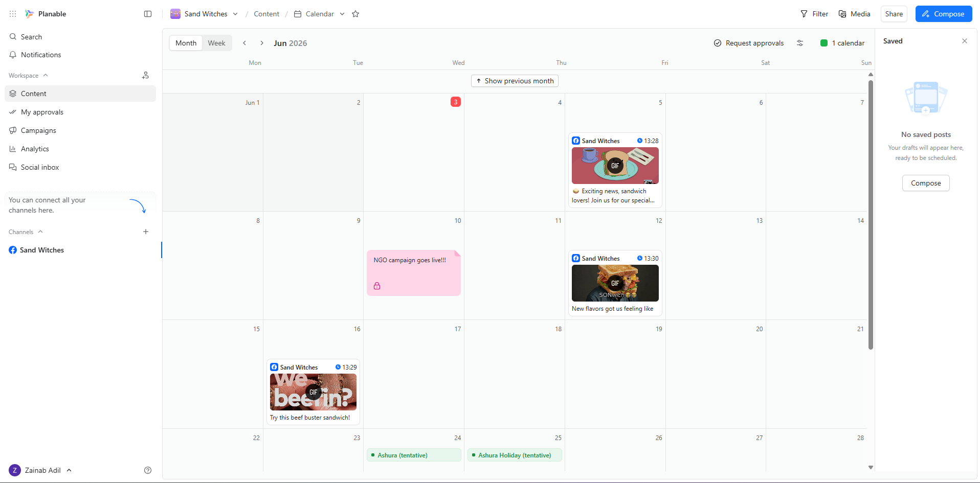Click Request approvals
The height and width of the screenshot is (483, 980).
tap(749, 43)
